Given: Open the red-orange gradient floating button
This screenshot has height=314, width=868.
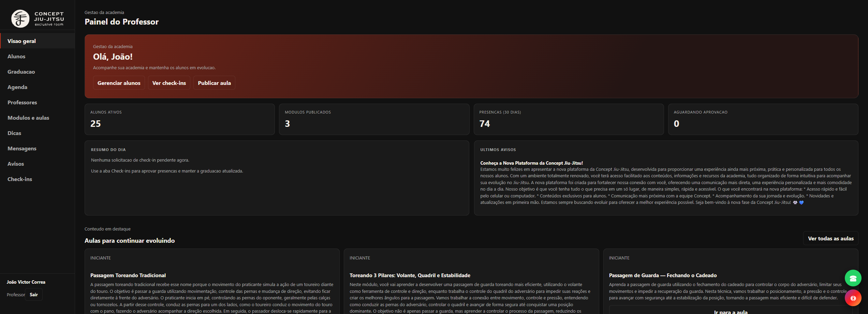Looking at the screenshot, I should 853,298.
